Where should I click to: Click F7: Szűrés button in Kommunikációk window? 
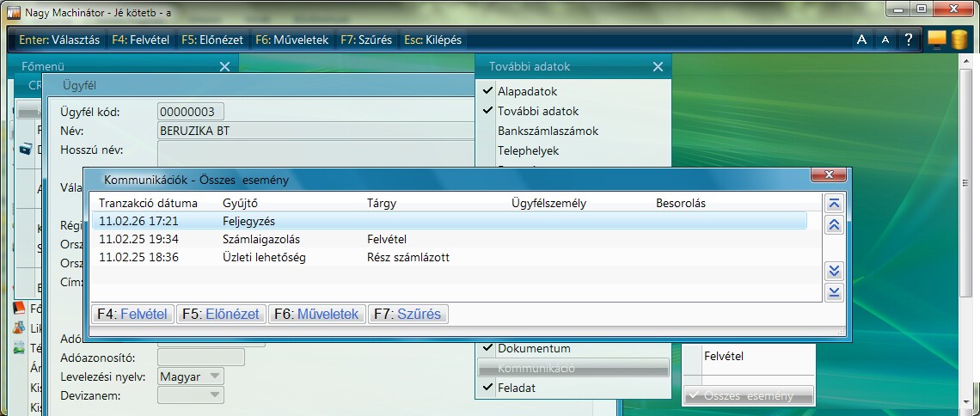coord(408,315)
